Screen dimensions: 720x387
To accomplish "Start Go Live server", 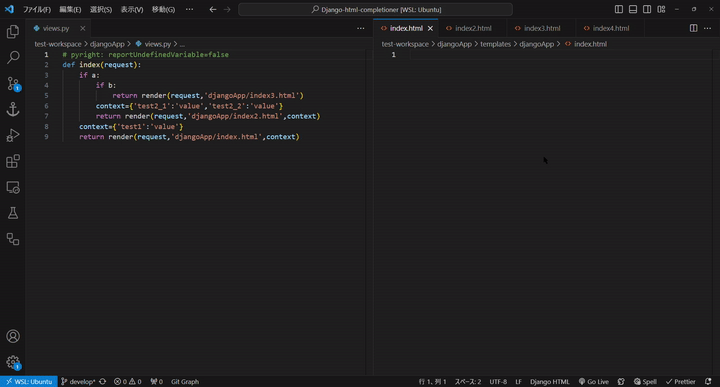I will tap(593, 381).
